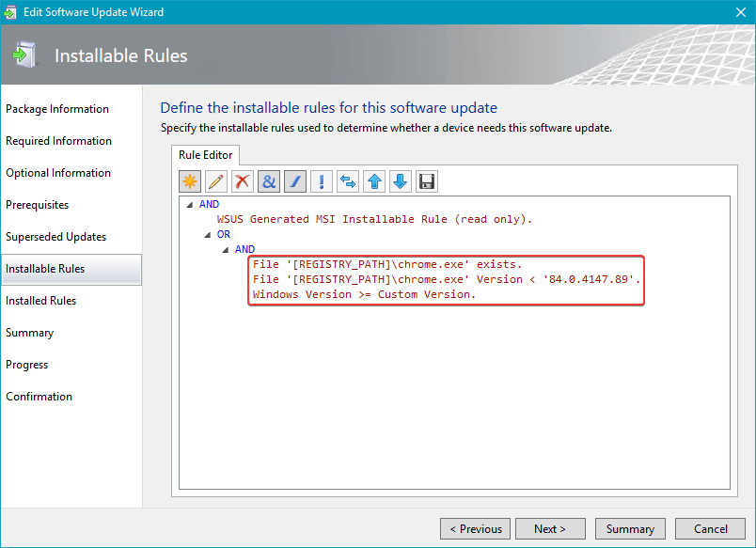Select the chrome.exe Version < '84.0.4147.89' rule
This screenshot has width=756, height=548.
[447, 279]
